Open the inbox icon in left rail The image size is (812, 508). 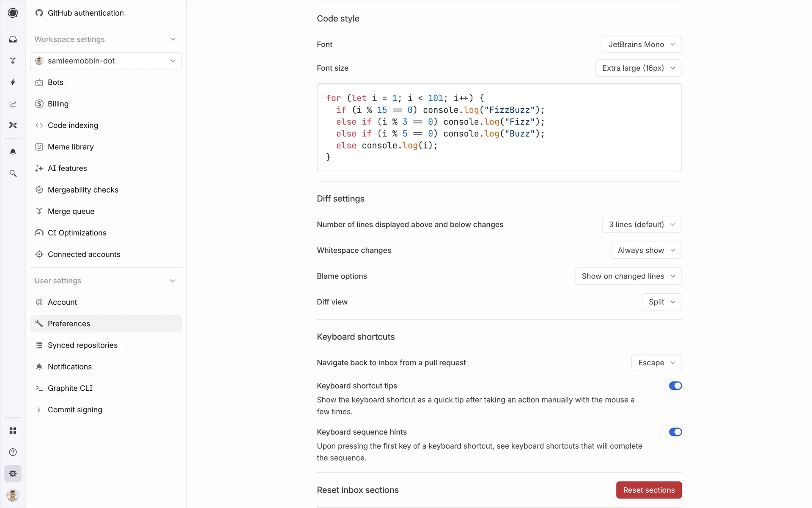click(13, 39)
